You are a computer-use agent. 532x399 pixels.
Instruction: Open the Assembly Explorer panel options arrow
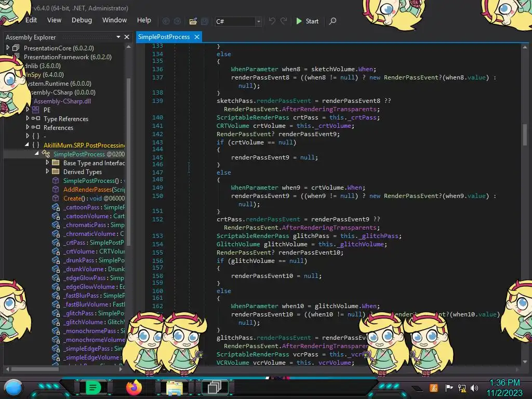(118, 37)
